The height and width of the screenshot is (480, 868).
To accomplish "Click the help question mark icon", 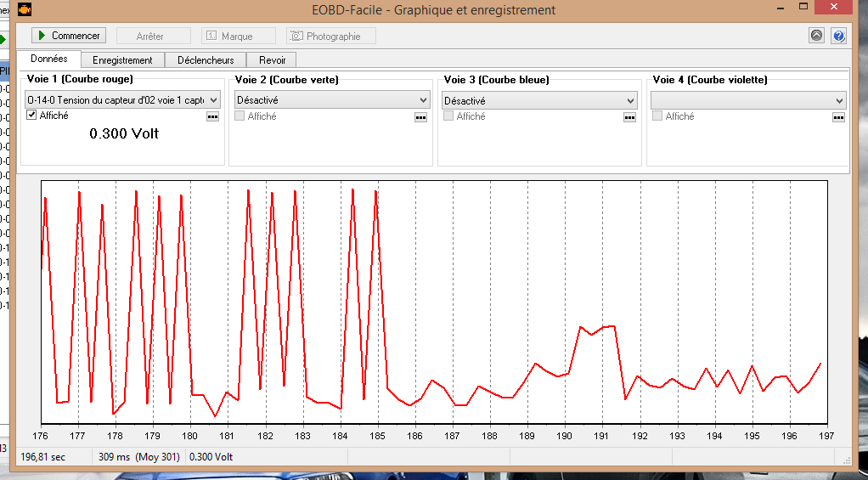I will (838, 36).
